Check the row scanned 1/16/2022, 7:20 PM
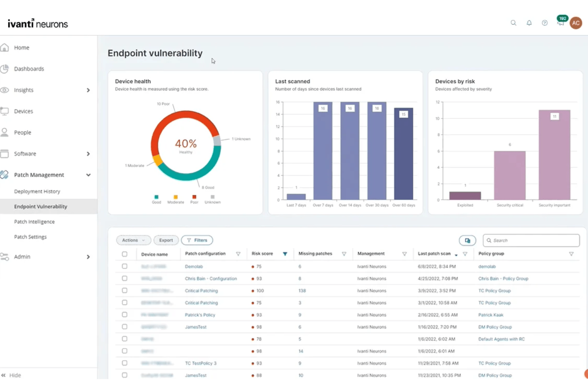The height and width of the screenshot is (392, 588). pyautogui.click(x=125, y=327)
